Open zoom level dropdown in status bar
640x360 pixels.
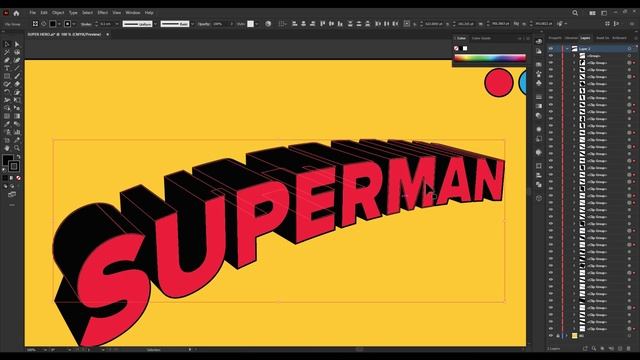point(45,350)
